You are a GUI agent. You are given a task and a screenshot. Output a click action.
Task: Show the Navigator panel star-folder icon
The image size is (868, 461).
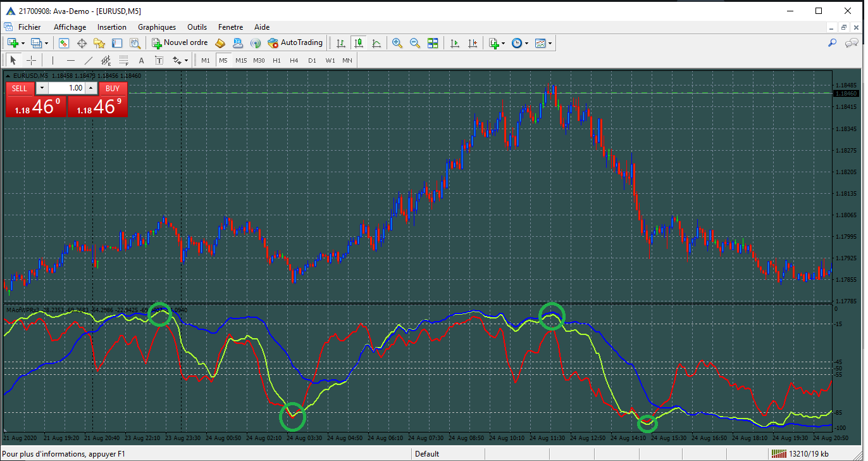99,43
